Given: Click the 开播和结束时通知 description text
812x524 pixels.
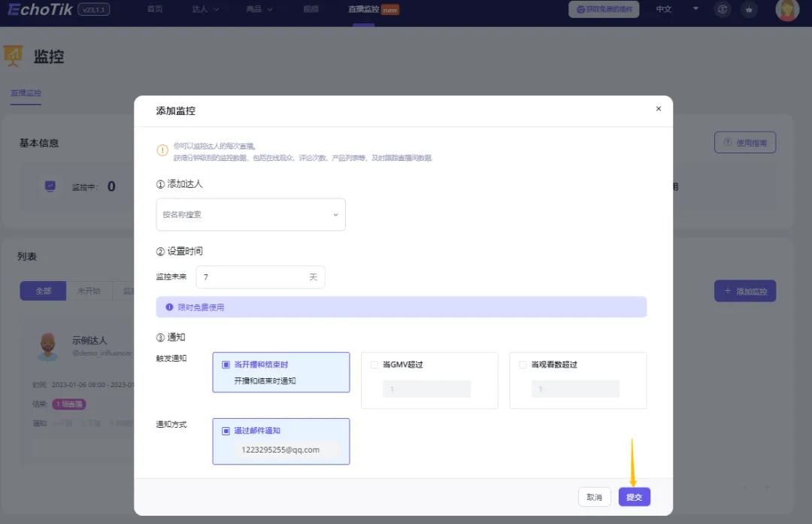Looking at the screenshot, I should [265, 380].
